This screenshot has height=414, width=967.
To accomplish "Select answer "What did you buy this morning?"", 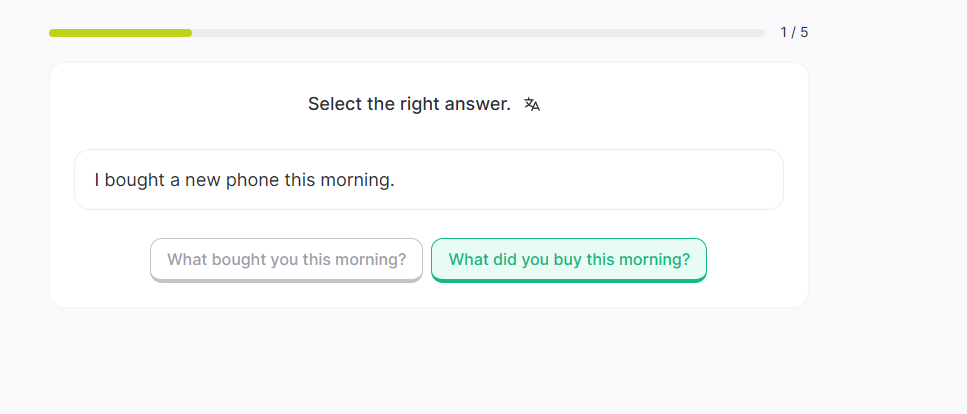I will click(x=569, y=260).
